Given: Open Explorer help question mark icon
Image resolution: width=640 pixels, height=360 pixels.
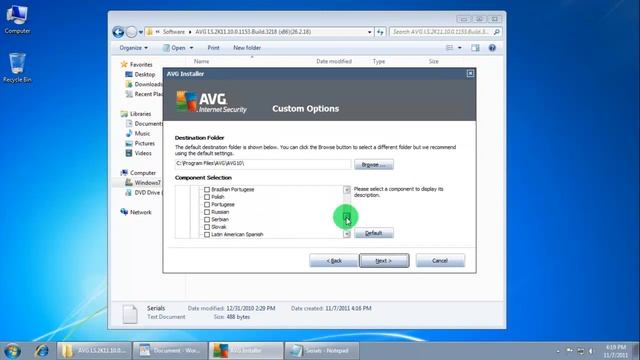Looking at the screenshot, I should pos(492,48).
